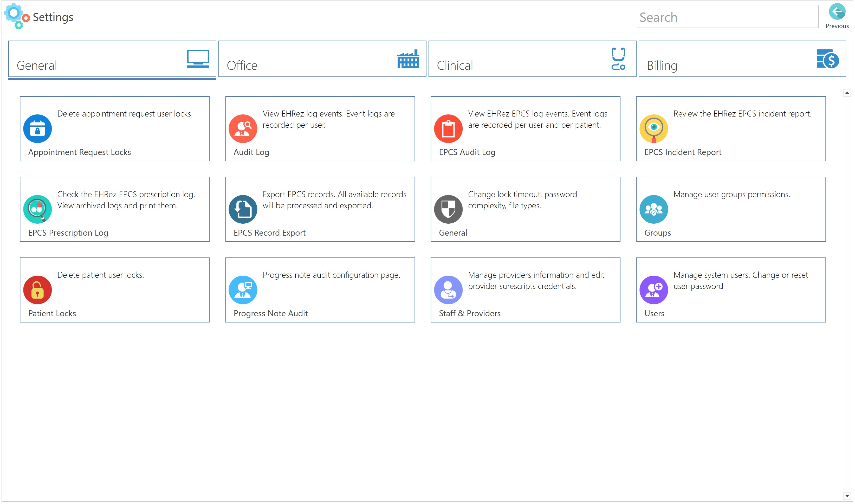Click the Progress Note Audit icon
The width and height of the screenshot is (855, 504).
click(243, 290)
